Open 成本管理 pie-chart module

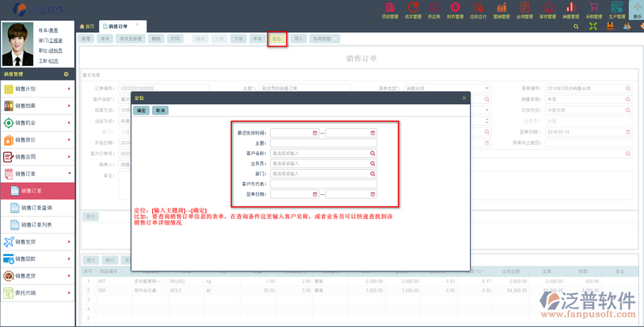point(413,10)
